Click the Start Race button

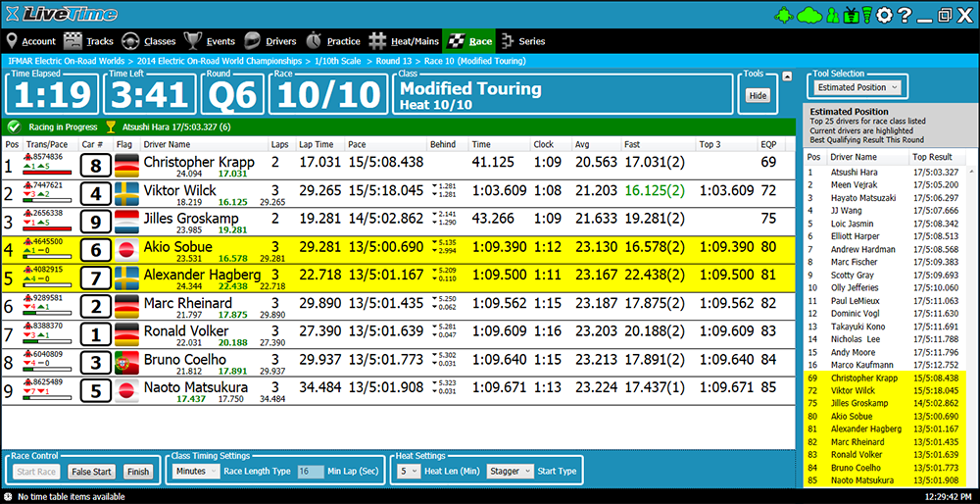pos(36,472)
